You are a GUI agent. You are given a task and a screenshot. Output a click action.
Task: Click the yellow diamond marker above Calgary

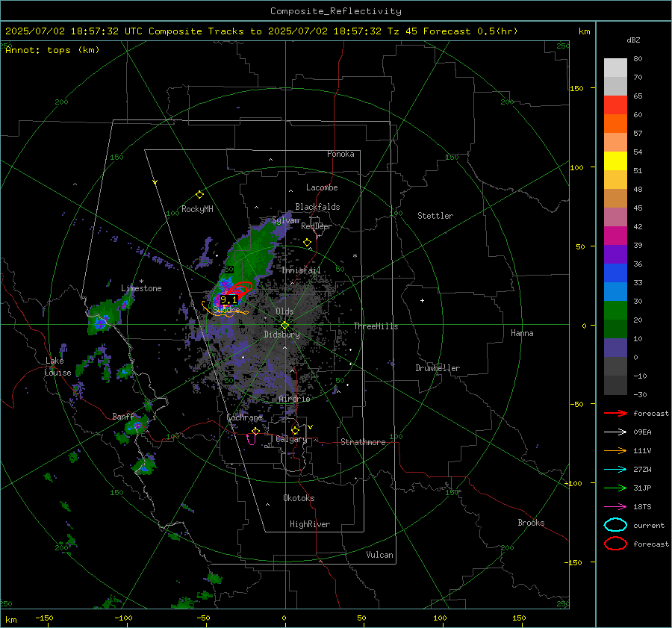(295, 430)
